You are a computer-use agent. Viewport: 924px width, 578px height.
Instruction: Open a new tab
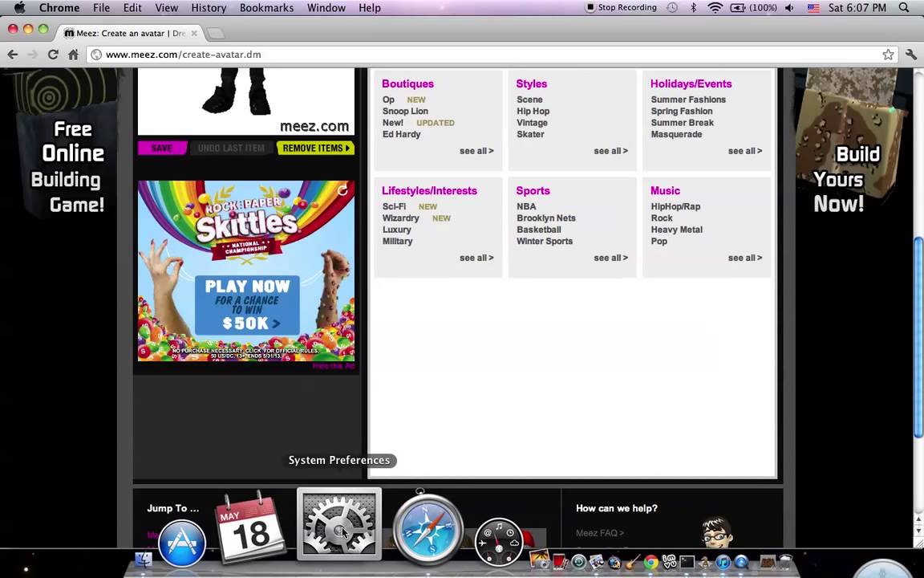[x=216, y=34]
